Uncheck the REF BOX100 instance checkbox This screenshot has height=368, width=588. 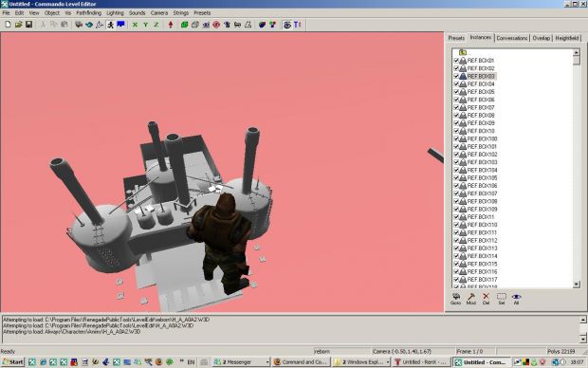[456, 138]
